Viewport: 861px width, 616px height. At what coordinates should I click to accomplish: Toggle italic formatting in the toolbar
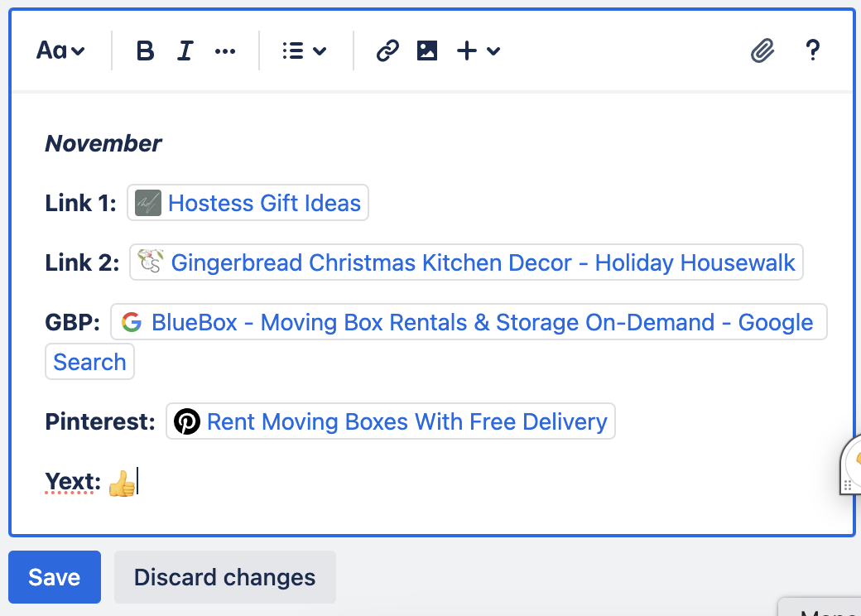(x=185, y=51)
